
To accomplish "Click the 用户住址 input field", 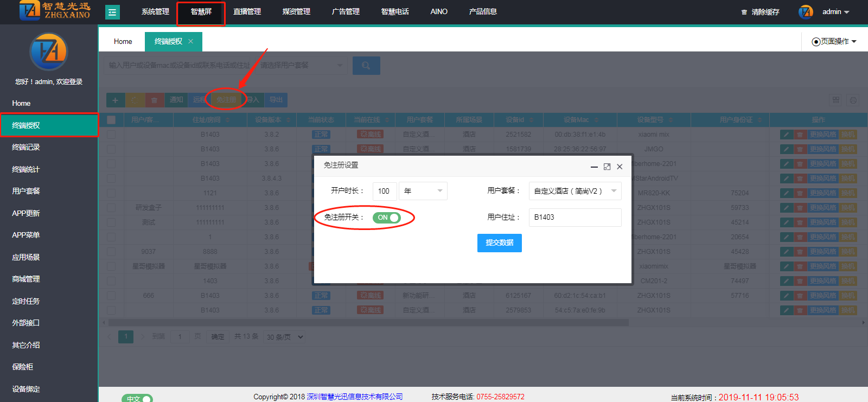I will click(x=575, y=218).
